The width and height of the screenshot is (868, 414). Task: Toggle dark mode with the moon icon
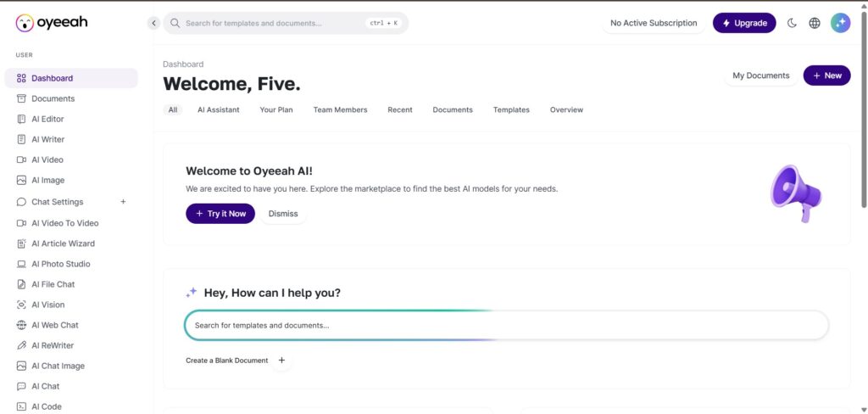coord(792,23)
